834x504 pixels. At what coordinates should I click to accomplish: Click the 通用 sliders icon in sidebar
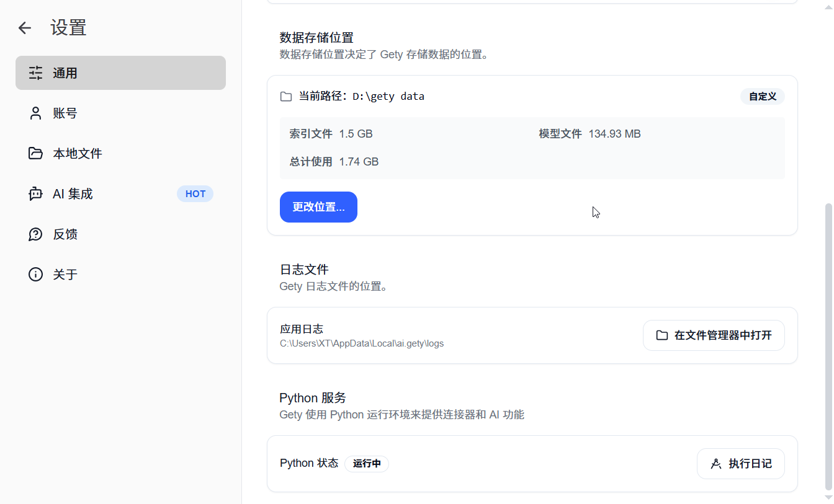tap(36, 73)
